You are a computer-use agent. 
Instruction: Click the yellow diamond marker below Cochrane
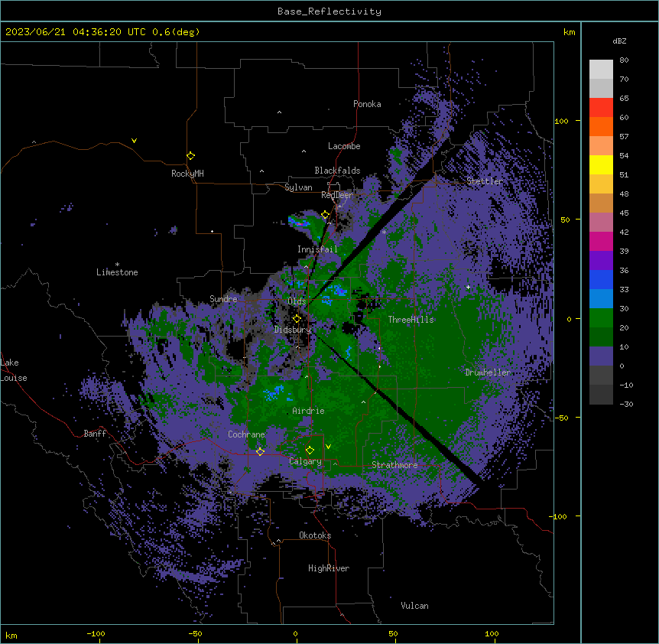(260, 452)
